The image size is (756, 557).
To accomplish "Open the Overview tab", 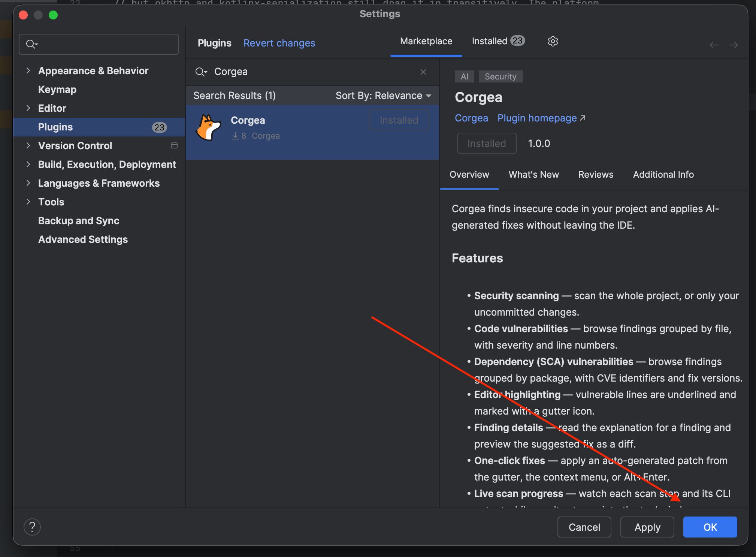I will [x=469, y=175].
